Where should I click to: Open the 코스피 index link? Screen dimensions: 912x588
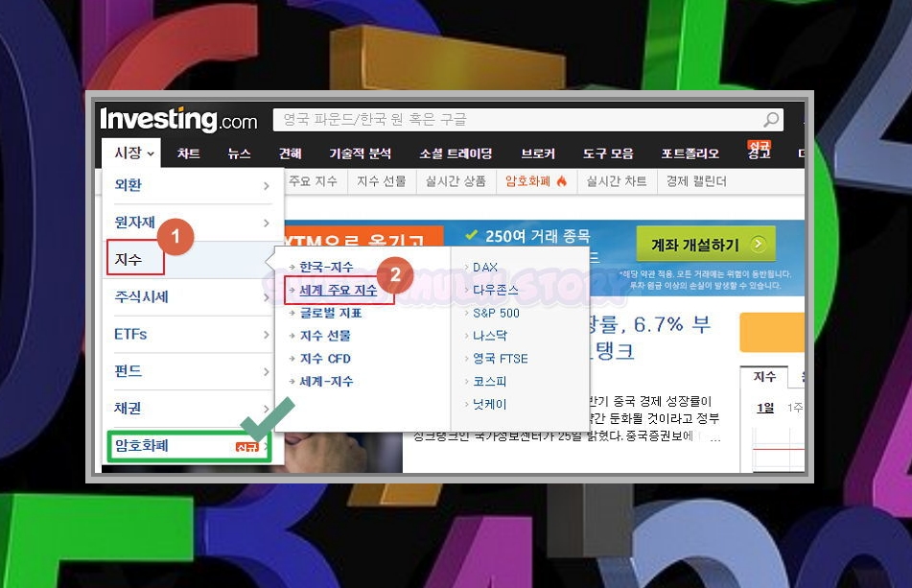490,382
